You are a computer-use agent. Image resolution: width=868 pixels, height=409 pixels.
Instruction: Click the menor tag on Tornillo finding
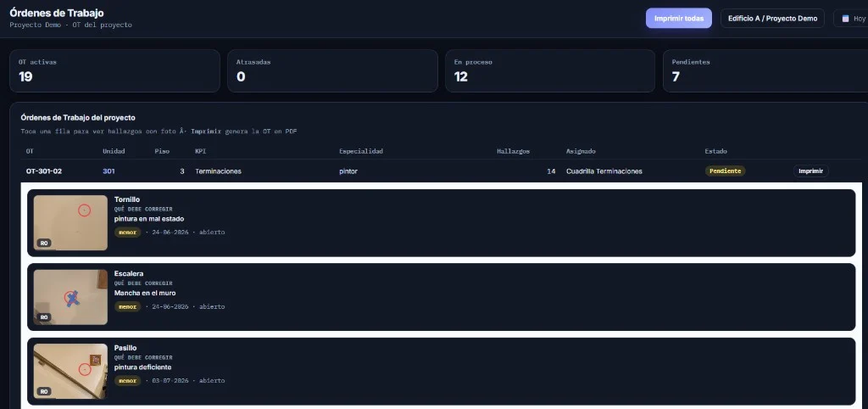tap(127, 233)
